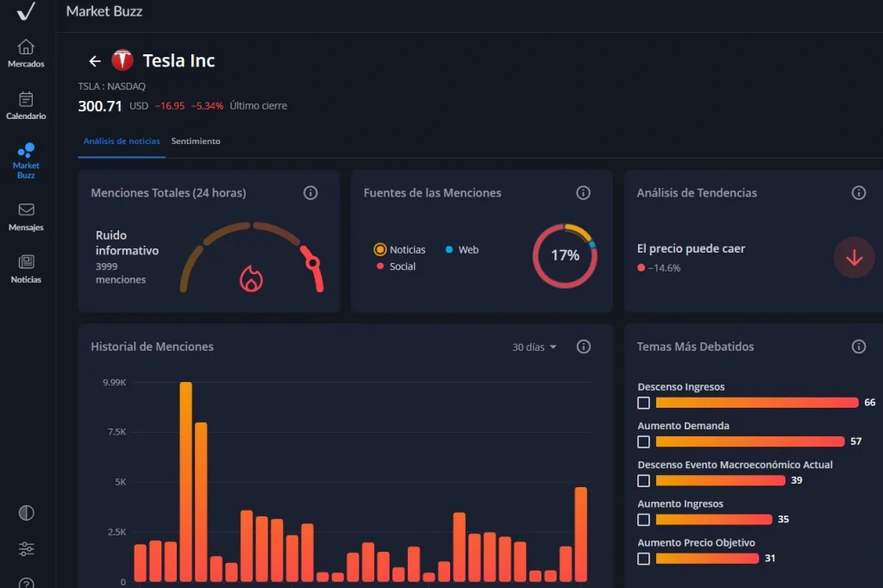Viewport: 883px width, 588px height.
Task: Click the Ruido informativo label
Action: (x=128, y=243)
